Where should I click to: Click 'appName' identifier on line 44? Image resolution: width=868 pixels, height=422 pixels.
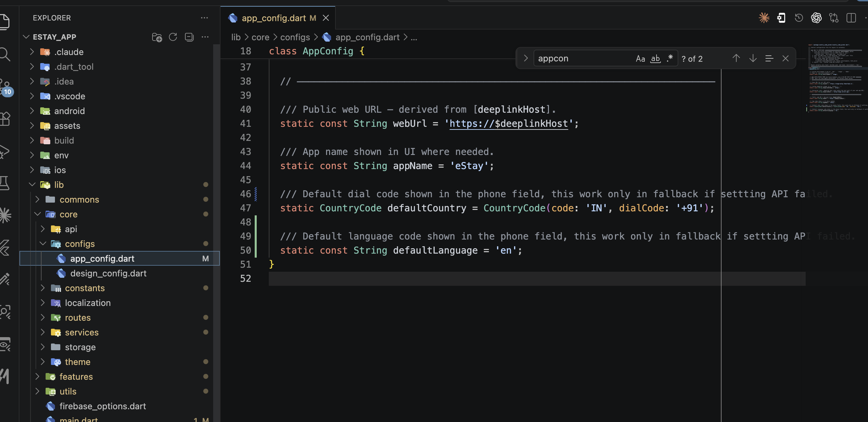tap(413, 166)
